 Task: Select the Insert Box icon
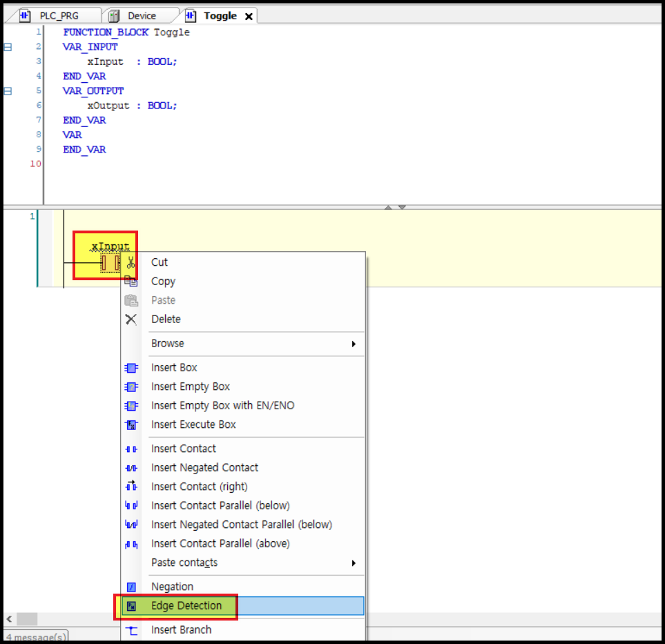(x=131, y=367)
